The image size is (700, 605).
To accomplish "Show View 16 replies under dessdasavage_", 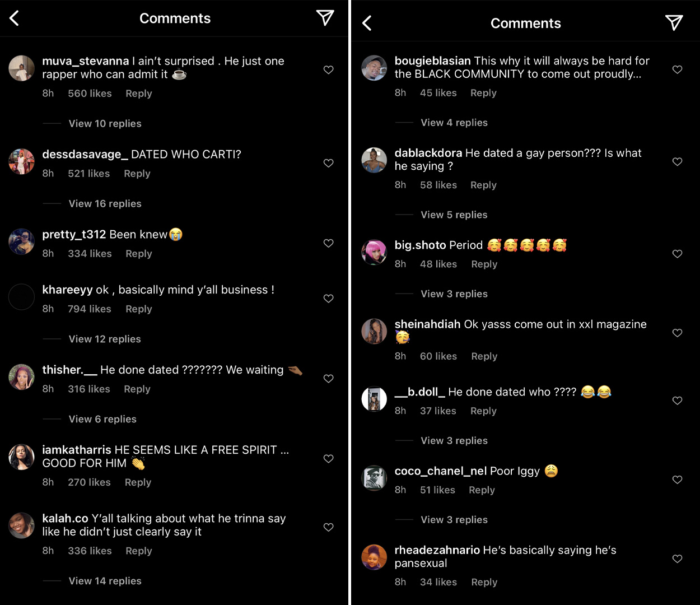I will 105,203.
